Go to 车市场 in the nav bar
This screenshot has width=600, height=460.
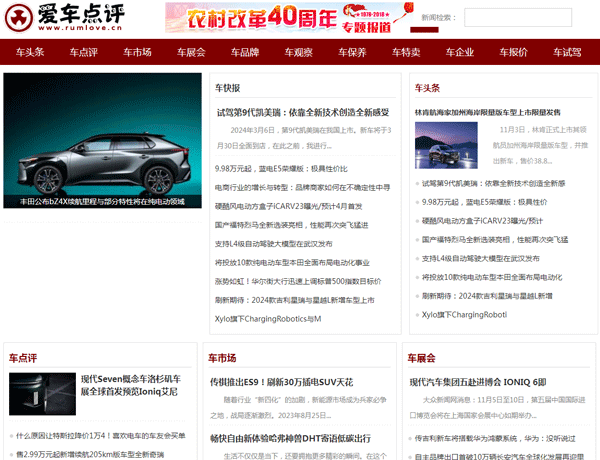pyautogui.click(x=137, y=52)
